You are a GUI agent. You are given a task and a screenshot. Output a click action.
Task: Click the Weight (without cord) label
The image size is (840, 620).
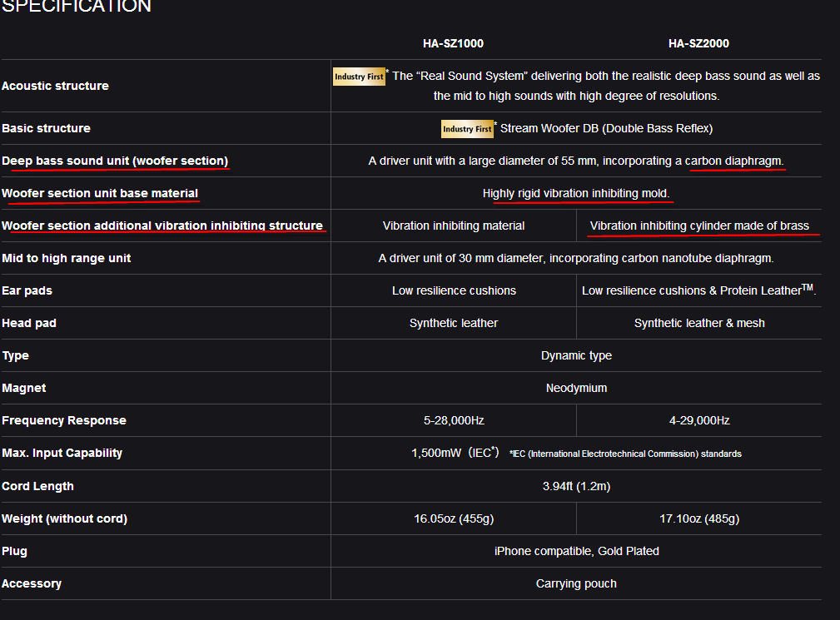[x=65, y=518]
